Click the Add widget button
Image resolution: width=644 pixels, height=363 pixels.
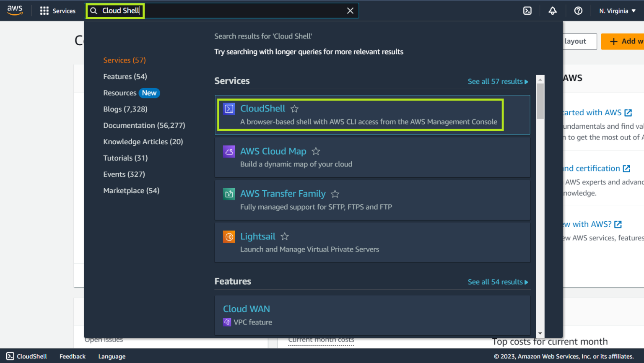pyautogui.click(x=624, y=41)
